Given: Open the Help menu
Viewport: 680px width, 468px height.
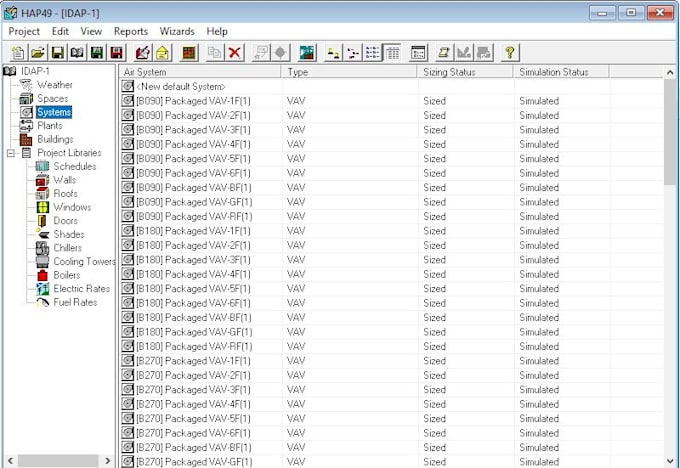Looking at the screenshot, I should [x=217, y=31].
